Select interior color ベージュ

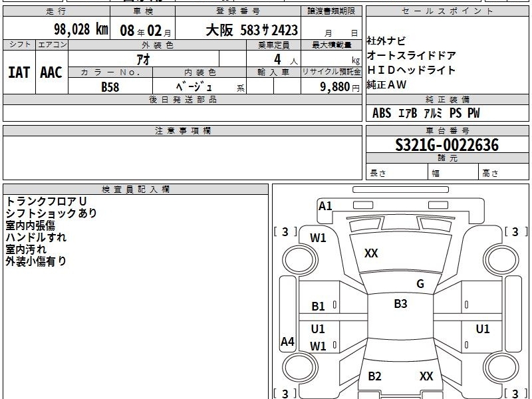click(x=194, y=87)
